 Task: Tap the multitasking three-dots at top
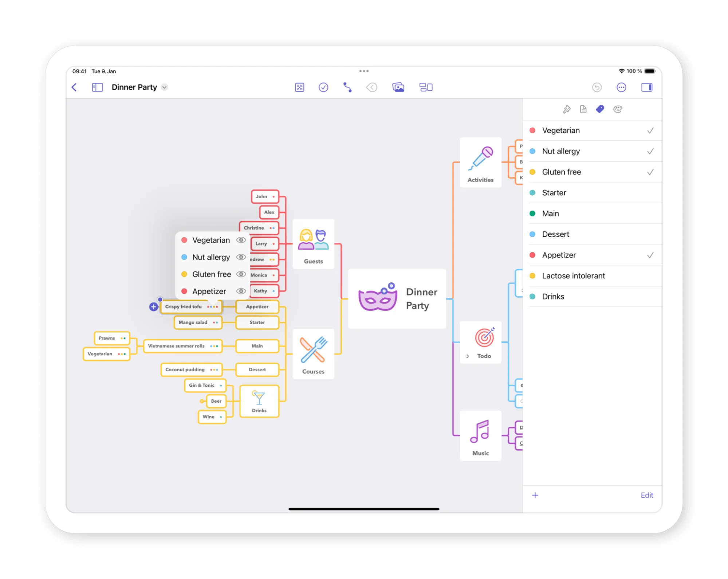pyautogui.click(x=364, y=71)
